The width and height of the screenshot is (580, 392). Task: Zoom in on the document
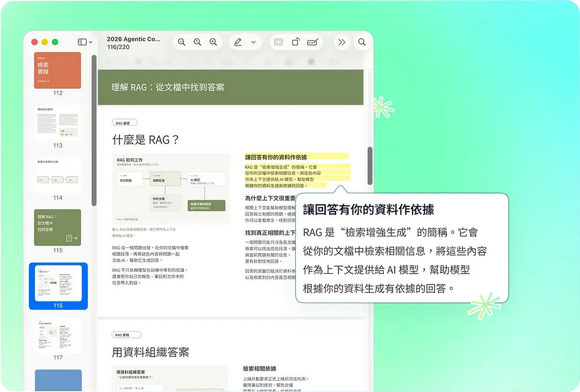click(x=214, y=42)
